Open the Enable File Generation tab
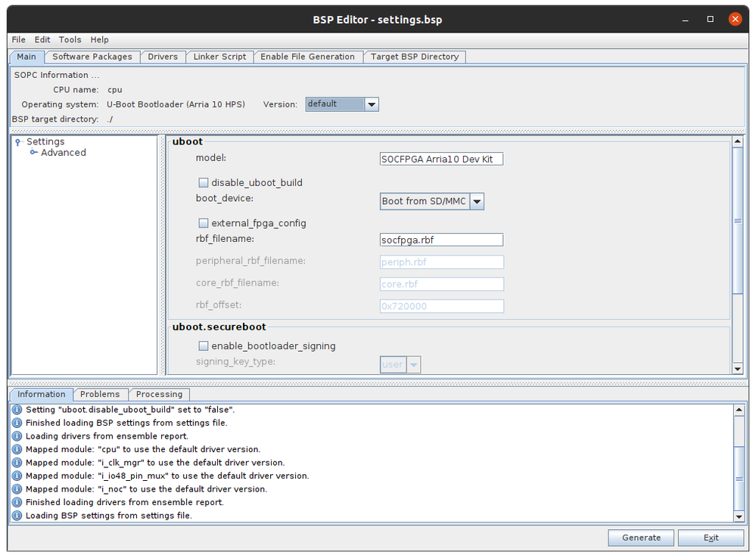The width and height of the screenshot is (756, 558). pos(307,57)
